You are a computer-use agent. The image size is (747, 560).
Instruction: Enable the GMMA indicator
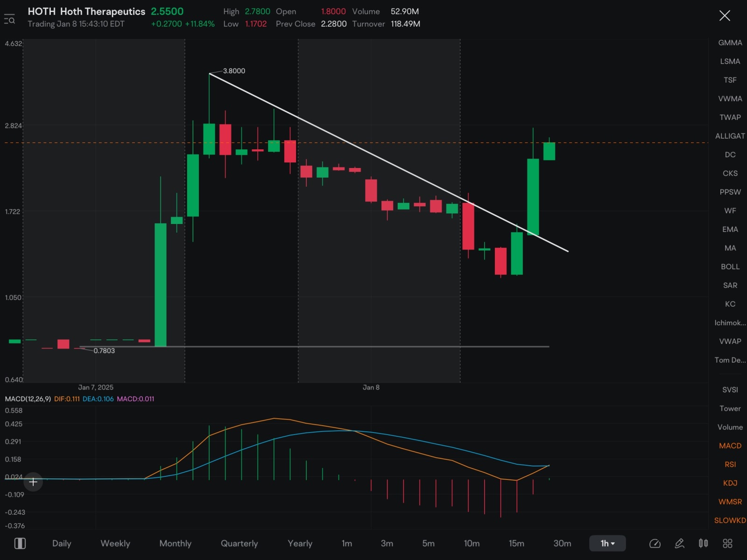(730, 42)
